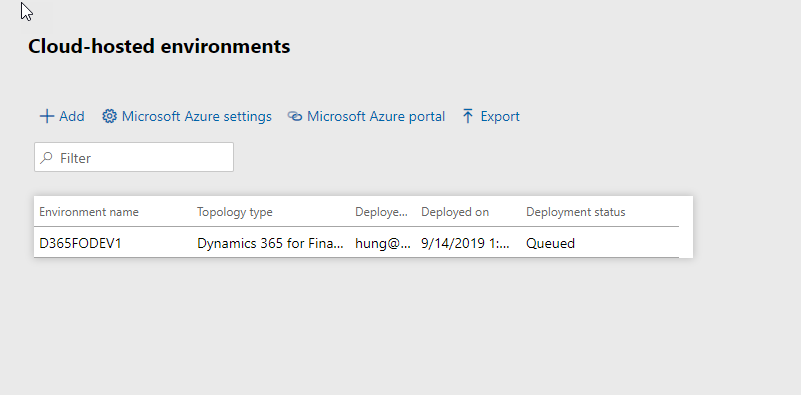Open the Add environment command
This screenshot has width=801, height=395.
62,117
